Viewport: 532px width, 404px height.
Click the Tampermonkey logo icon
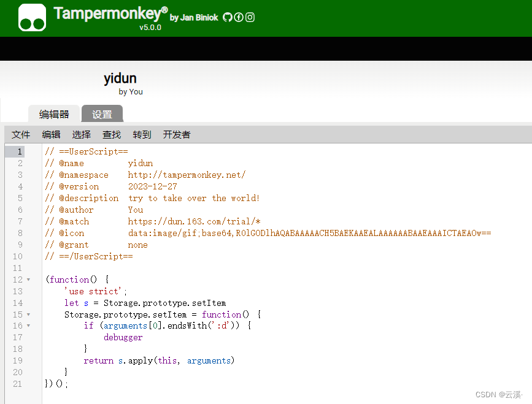click(33, 18)
